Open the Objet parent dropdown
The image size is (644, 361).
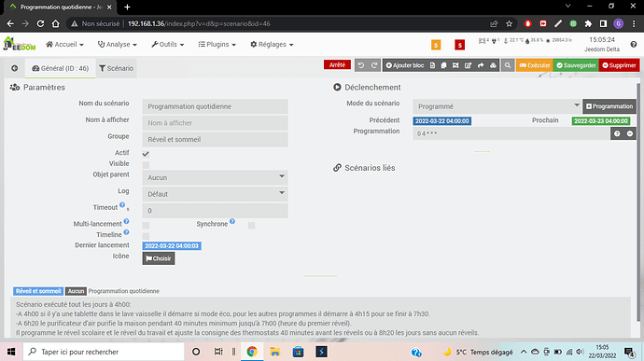[x=216, y=177]
